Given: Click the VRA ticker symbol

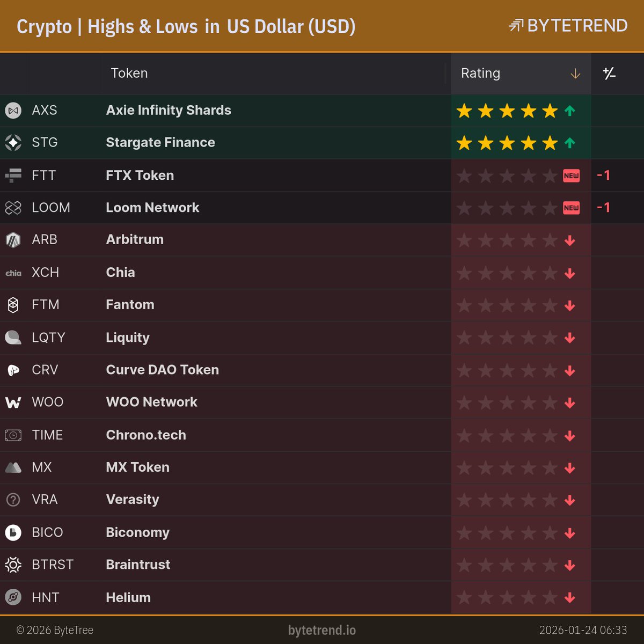Looking at the screenshot, I should [x=45, y=500].
